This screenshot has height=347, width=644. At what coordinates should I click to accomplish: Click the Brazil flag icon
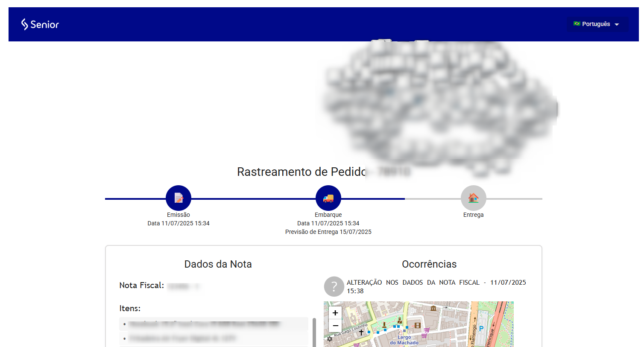coord(577,24)
